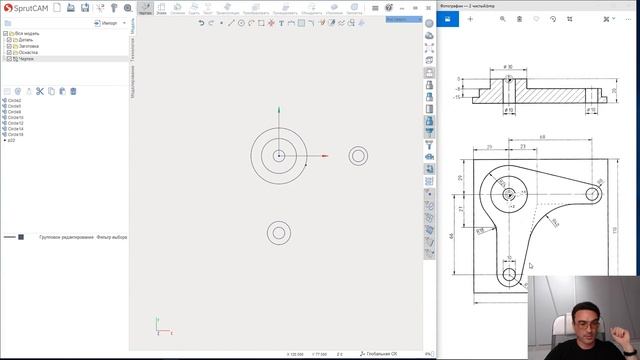Open the view selection dropdown at canvas top-right

tap(404, 19)
